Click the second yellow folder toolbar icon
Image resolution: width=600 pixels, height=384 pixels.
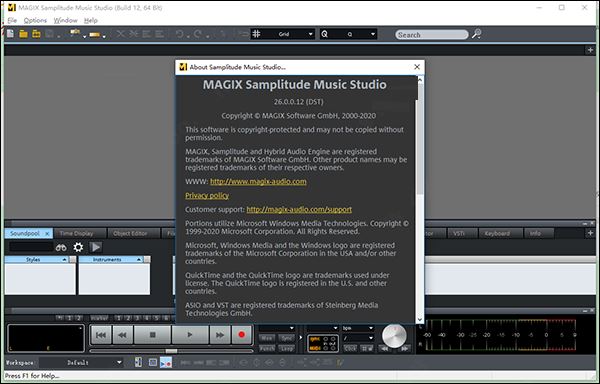(x=36, y=34)
